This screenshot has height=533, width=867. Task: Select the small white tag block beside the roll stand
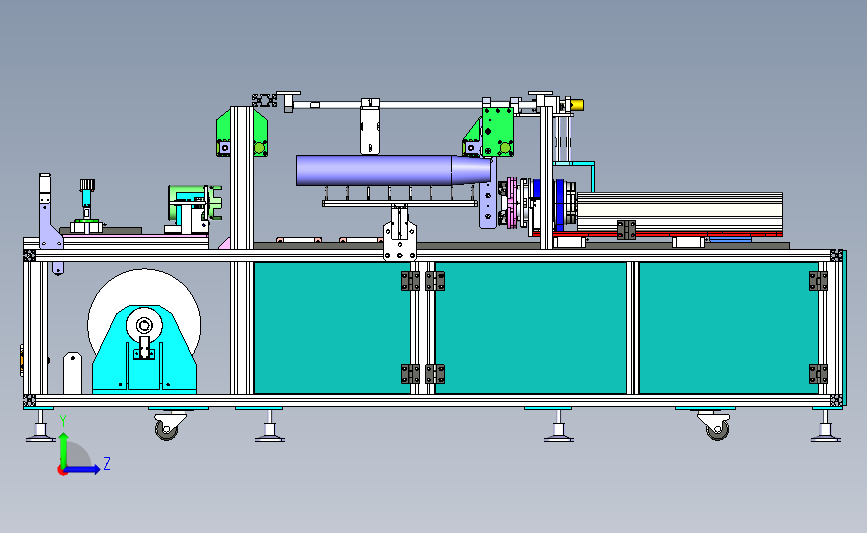[x=72, y=373]
